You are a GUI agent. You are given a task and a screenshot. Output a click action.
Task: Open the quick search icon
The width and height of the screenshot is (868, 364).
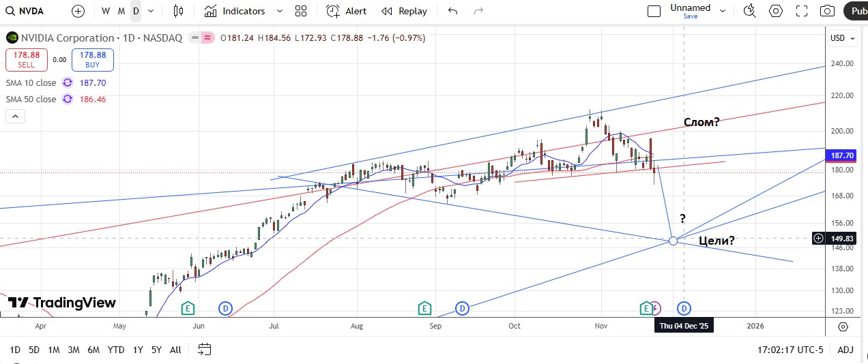tap(750, 11)
